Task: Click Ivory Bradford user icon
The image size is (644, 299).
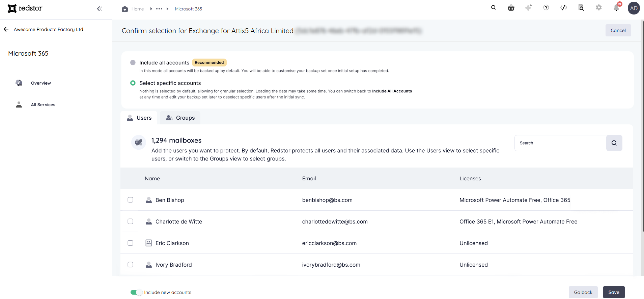Action: [x=148, y=265]
